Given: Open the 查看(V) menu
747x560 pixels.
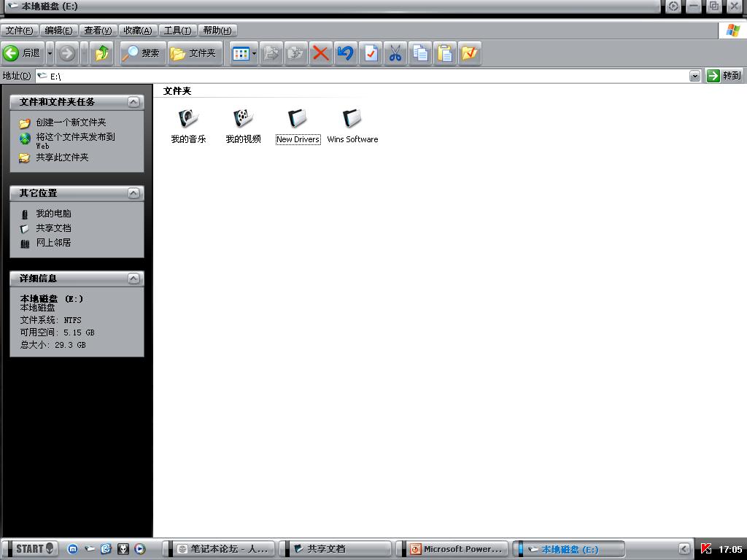Looking at the screenshot, I should pos(98,31).
